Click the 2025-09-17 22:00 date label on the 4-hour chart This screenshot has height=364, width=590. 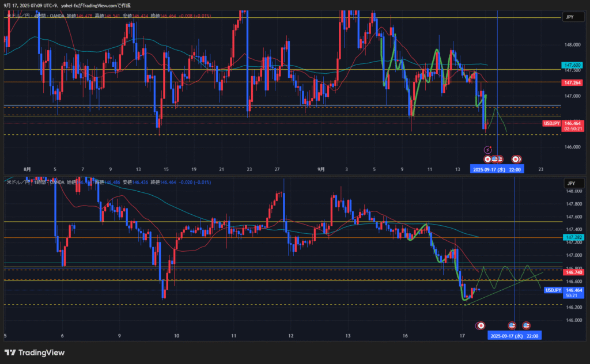(x=497, y=169)
